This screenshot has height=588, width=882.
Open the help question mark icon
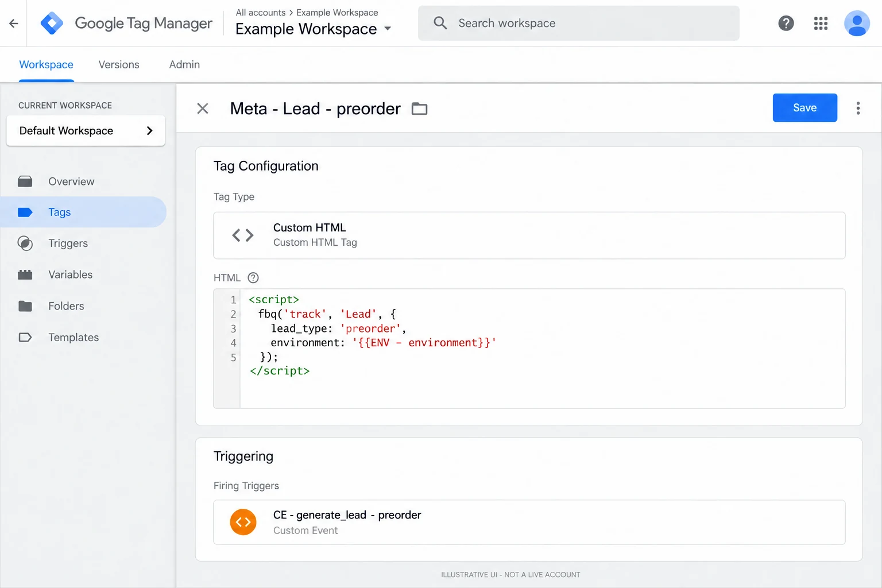click(x=786, y=24)
